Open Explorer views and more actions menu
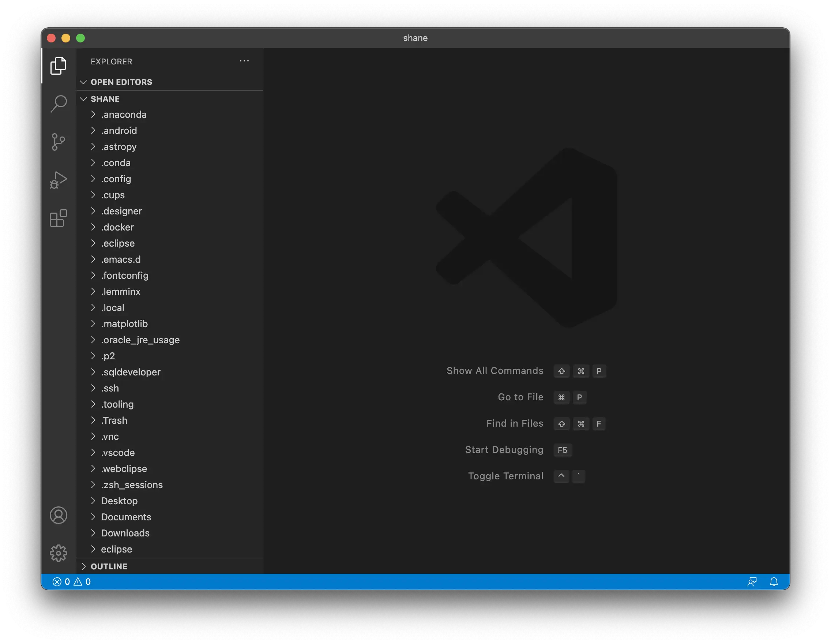Screen dimensions: 831x644 pyautogui.click(x=244, y=61)
